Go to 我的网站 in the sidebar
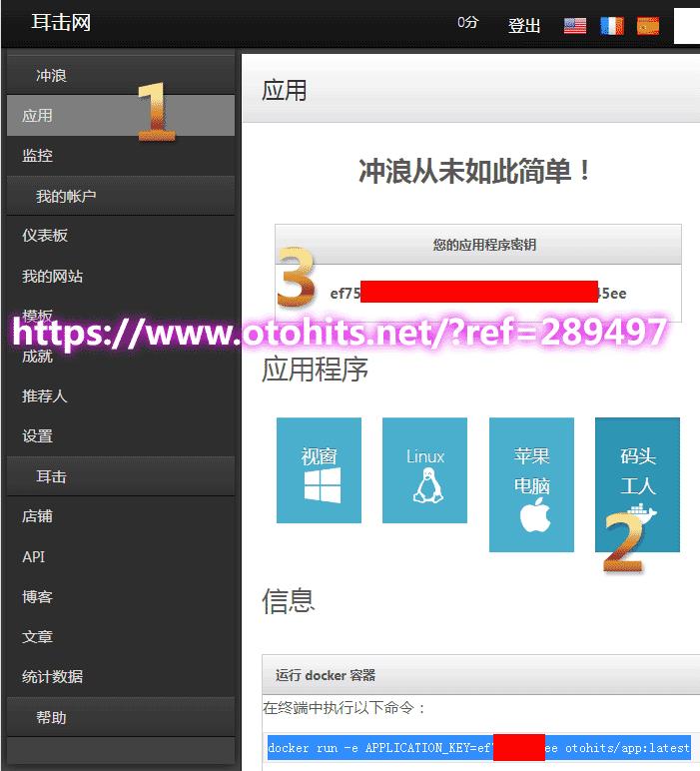This screenshot has height=771, width=700. point(121,276)
